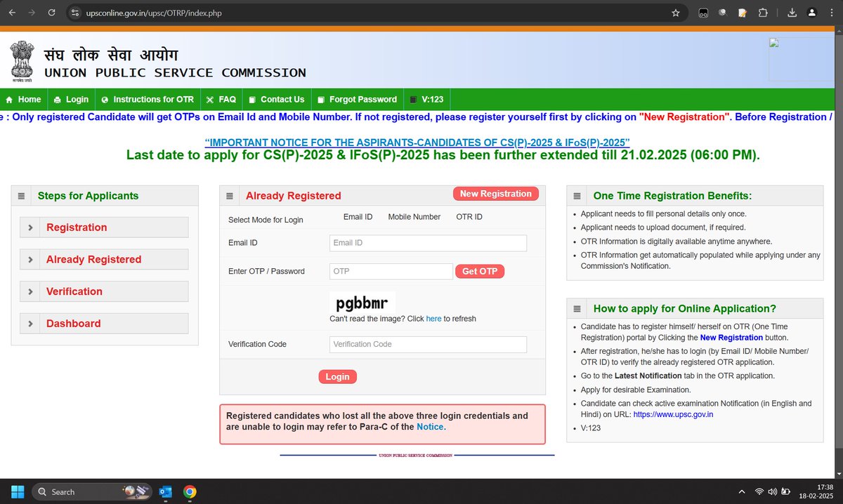Screen dimensions: 843x504
Task: Click the blue New Registration link in instructions
Action: [731, 338]
